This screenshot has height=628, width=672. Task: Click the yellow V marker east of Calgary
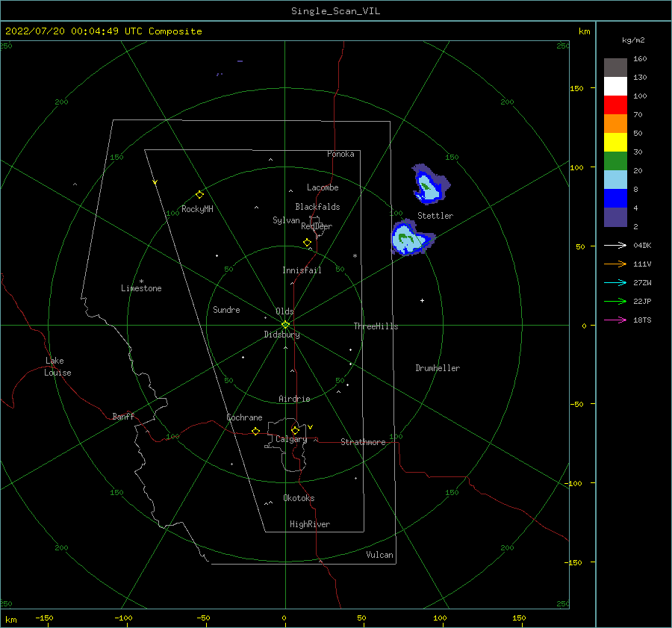pos(311,427)
